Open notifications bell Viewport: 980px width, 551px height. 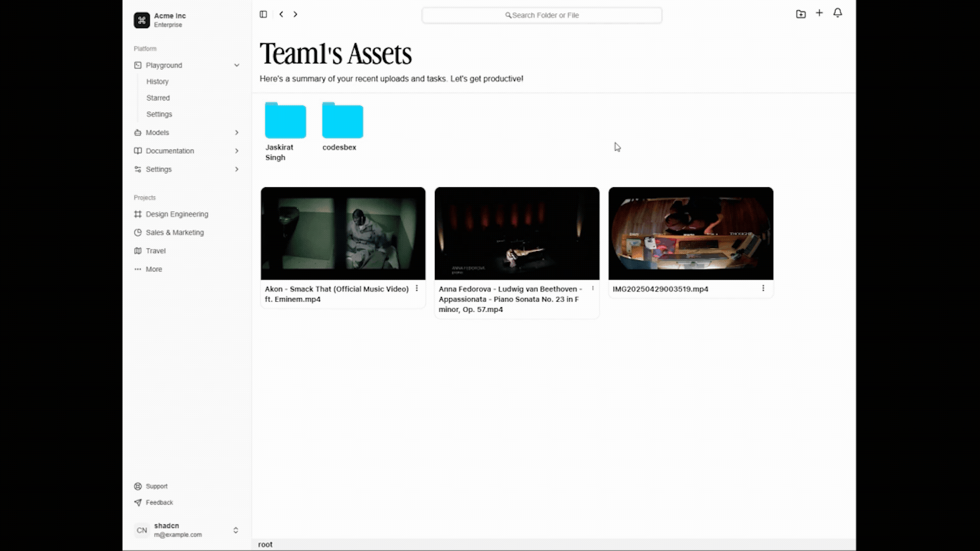click(838, 13)
